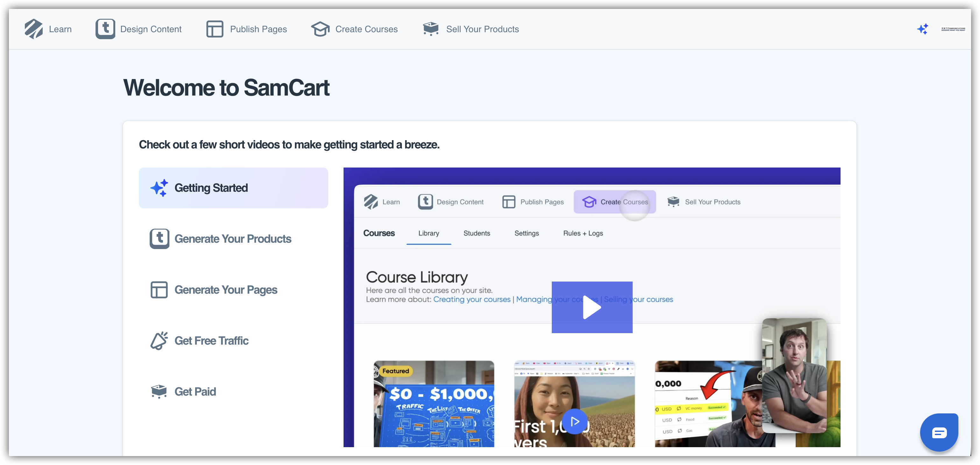
Task: Open the Publish Pages layout icon
Action: click(x=215, y=29)
